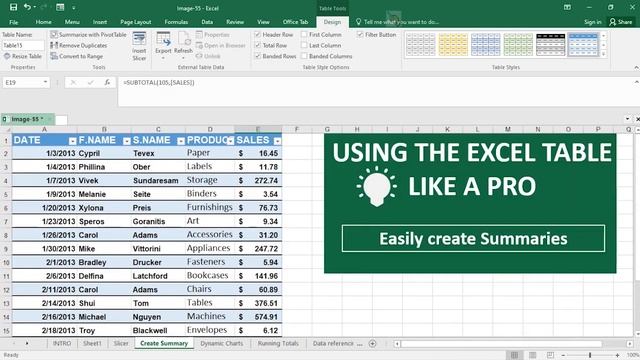Click the Cancel X icon in formula bar

click(x=73, y=82)
